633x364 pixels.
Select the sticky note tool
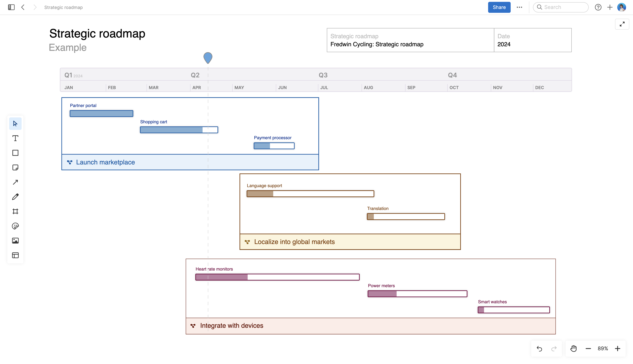click(15, 168)
